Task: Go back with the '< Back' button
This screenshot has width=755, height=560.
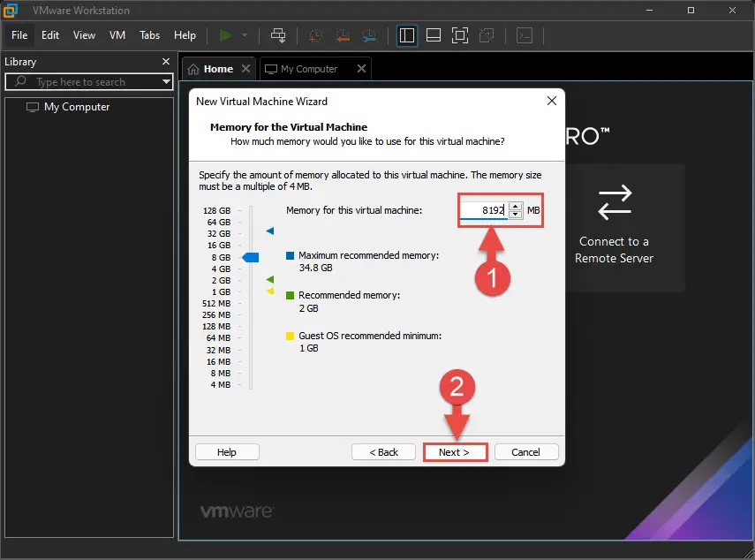Action: pyautogui.click(x=383, y=452)
